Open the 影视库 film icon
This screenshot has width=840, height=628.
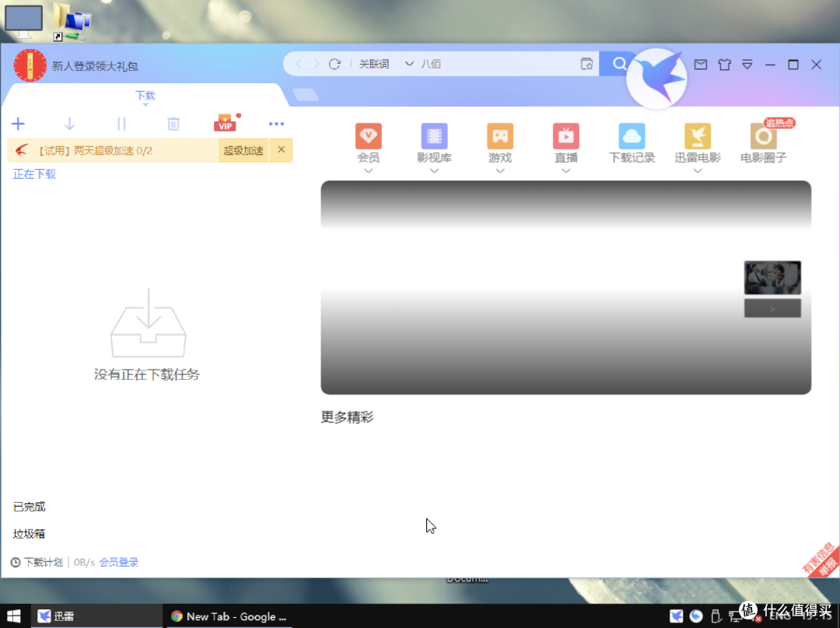click(x=435, y=136)
